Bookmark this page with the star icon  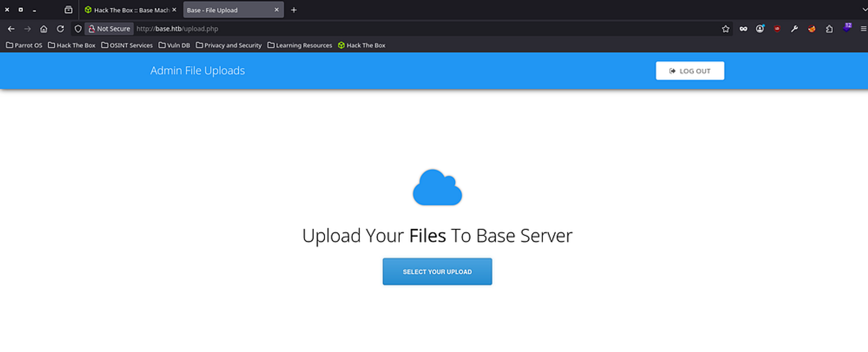[x=725, y=29]
